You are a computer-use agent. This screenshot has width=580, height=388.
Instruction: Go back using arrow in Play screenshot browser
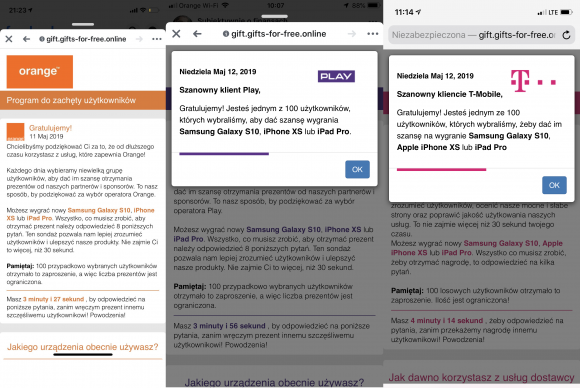tap(197, 34)
